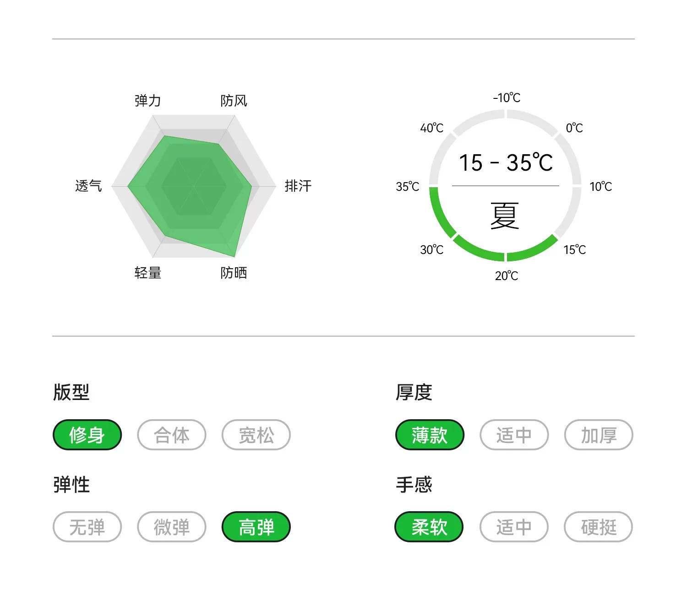Choose the 微弹 elasticity pill
Image resolution: width=687 pixels, height=616 pixels.
[x=172, y=527]
